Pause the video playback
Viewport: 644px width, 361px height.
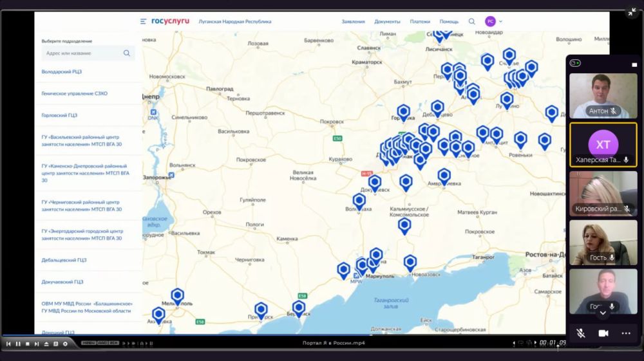click(x=18, y=344)
